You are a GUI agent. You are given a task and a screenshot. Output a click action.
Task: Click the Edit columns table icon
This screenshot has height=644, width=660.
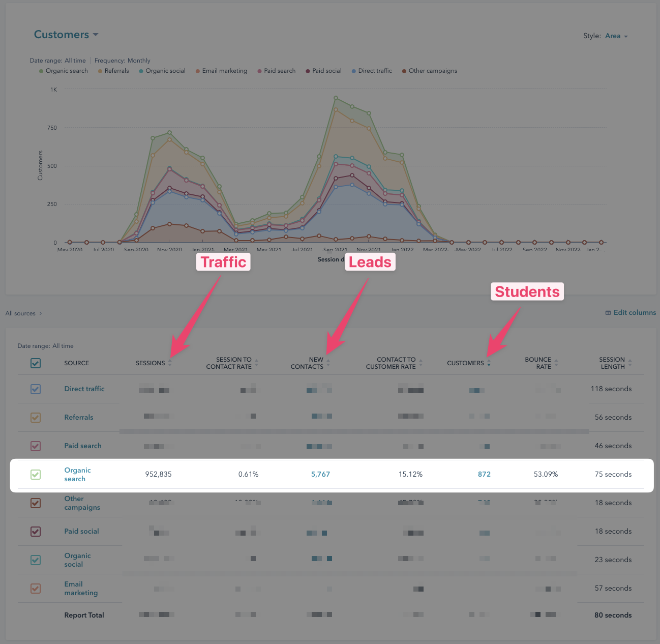(x=608, y=313)
